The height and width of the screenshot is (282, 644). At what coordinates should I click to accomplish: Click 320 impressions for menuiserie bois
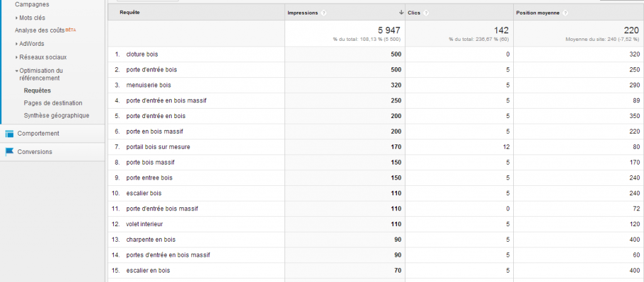click(396, 85)
